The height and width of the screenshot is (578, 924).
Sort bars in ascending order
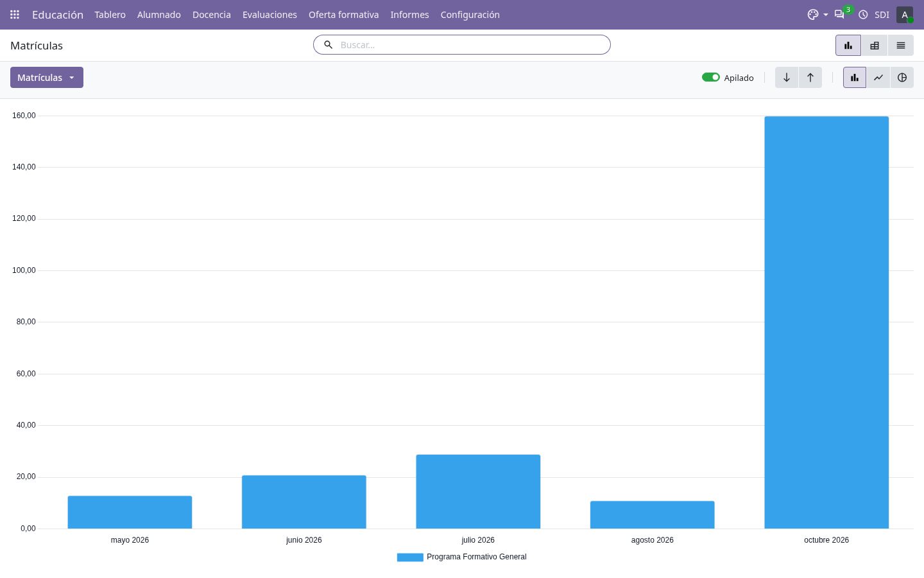810,78
